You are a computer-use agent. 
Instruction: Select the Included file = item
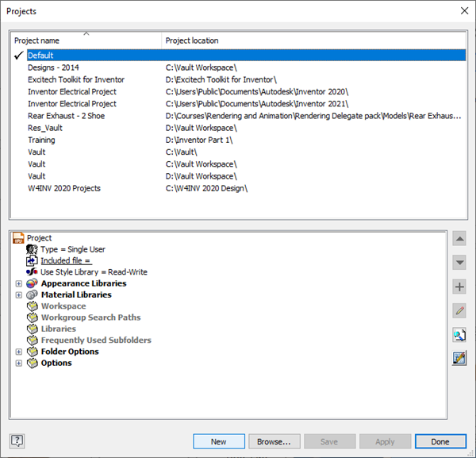coord(66,260)
